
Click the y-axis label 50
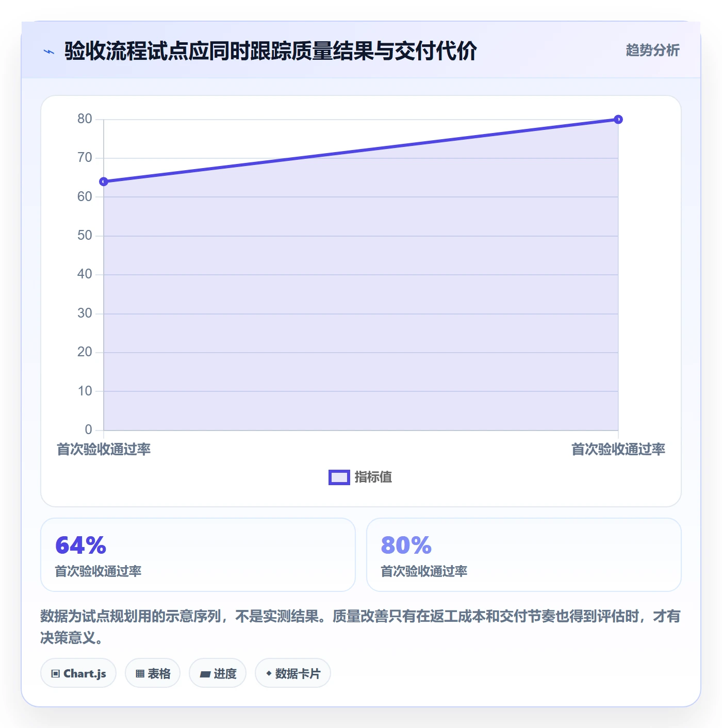pos(85,236)
